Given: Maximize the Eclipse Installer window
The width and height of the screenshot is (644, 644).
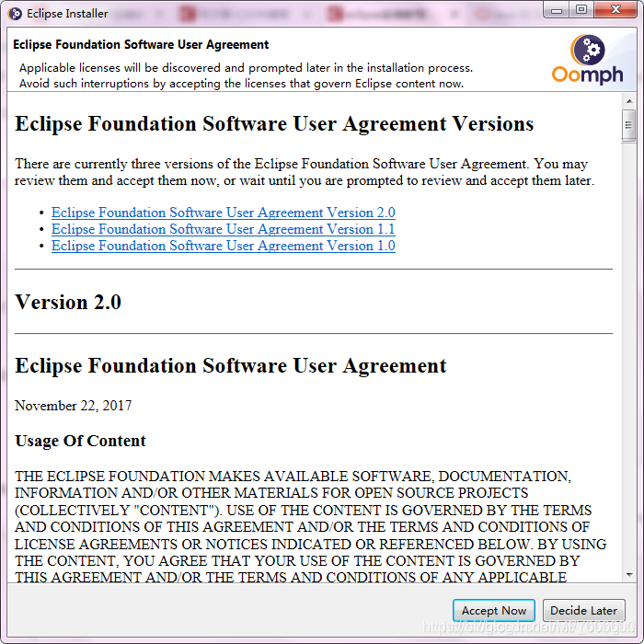Looking at the screenshot, I should click(581, 10).
